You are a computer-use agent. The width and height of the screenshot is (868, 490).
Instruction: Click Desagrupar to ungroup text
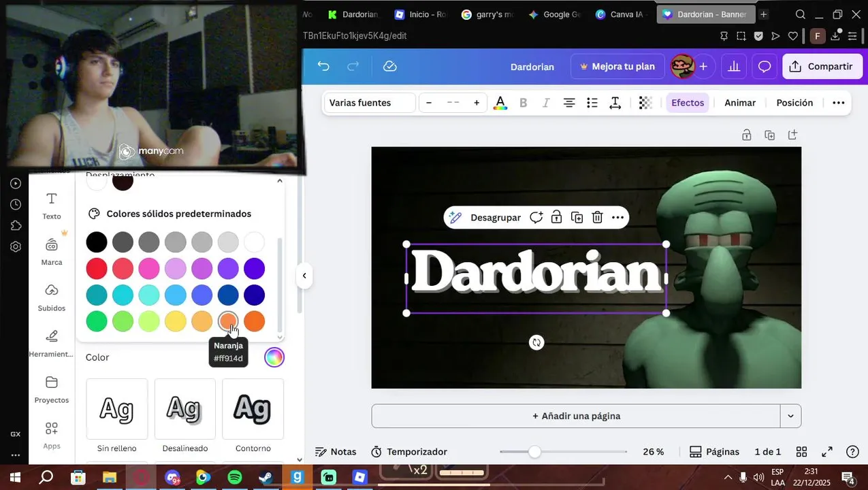496,217
